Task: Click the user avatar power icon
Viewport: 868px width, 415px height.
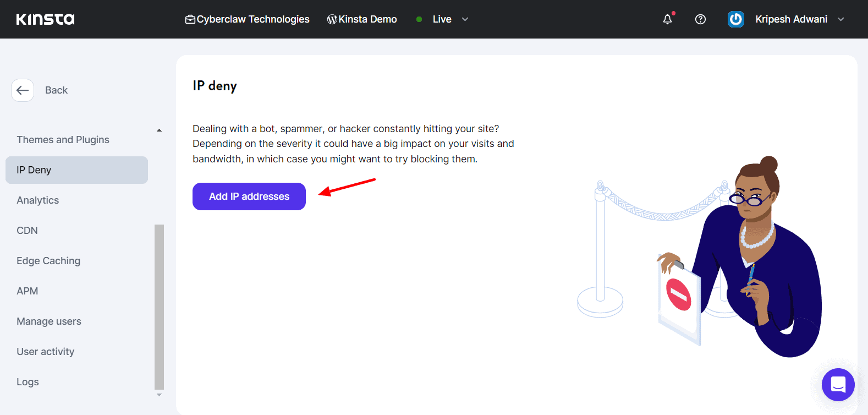Action: pos(735,19)
